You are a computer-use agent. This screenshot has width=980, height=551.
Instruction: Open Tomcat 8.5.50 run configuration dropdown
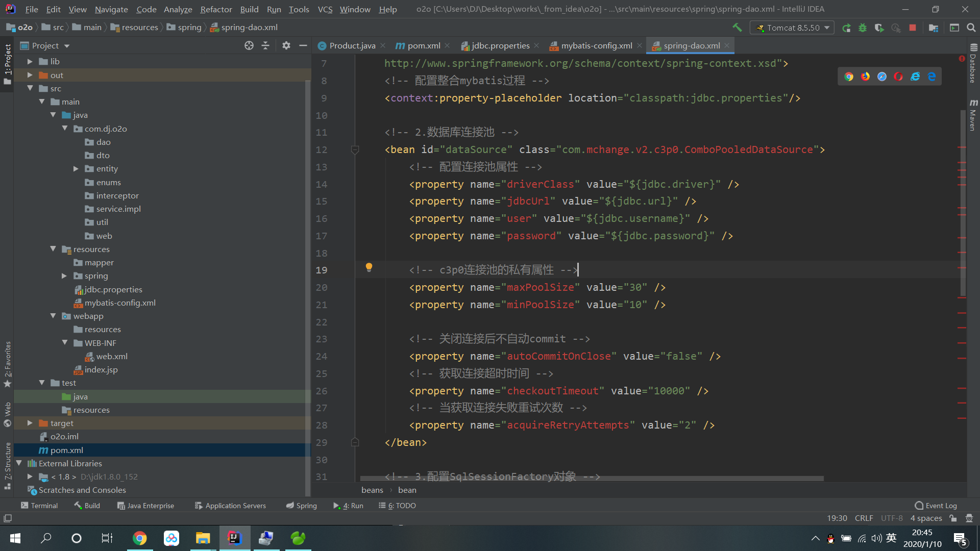click(792, 28)
